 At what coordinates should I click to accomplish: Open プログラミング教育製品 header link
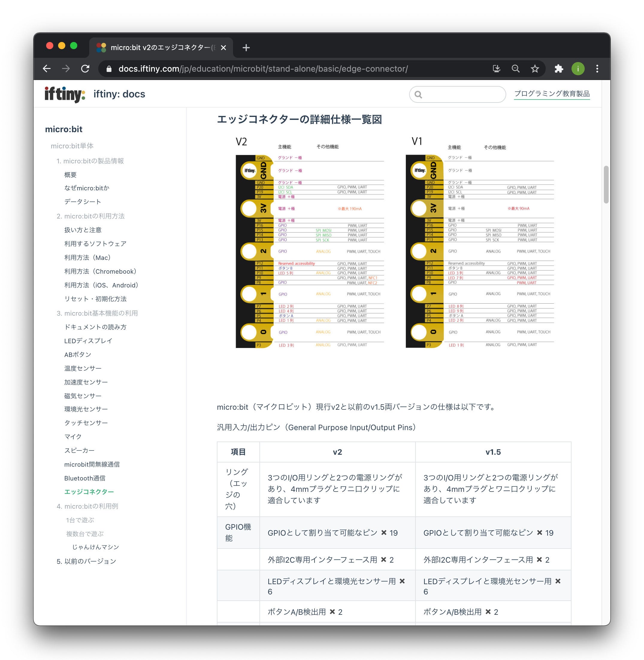click(x=552, y=94)
